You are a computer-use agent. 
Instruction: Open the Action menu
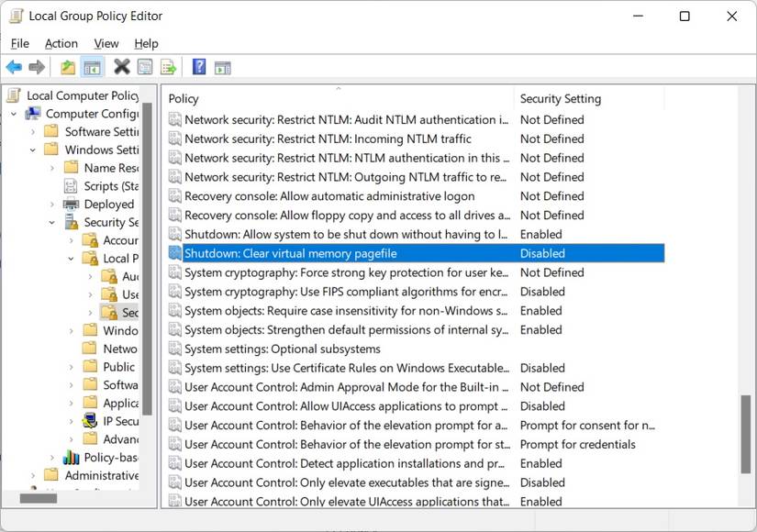[x=61, y=43]
